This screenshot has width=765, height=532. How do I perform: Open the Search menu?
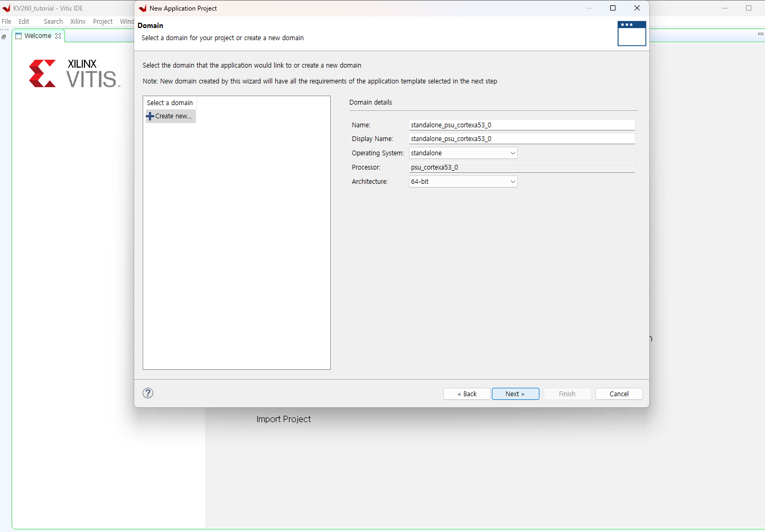tap(53, 22)
